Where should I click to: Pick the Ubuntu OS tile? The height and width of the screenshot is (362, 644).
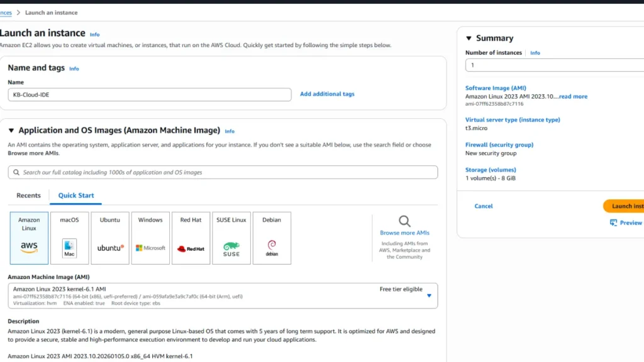click(x=110, y=238)
